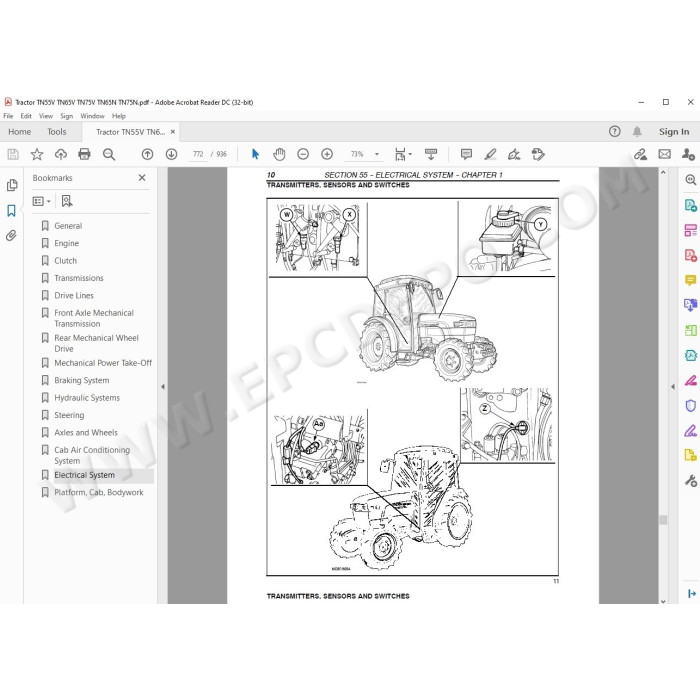Bookmark this file with the star icon
Screen dimensions: 700x700
[37, 154]
